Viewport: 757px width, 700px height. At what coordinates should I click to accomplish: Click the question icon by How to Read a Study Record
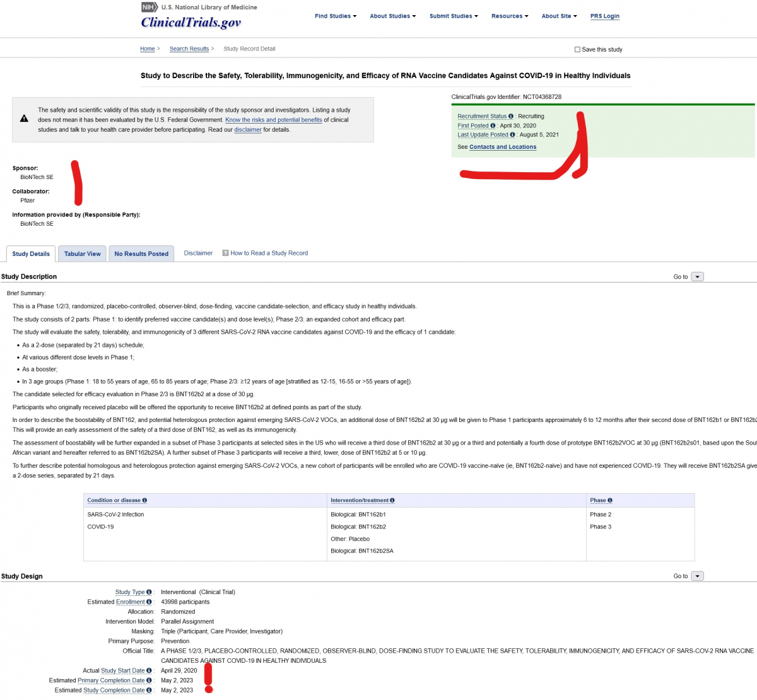pyautogui.click(x=225, y=253)
